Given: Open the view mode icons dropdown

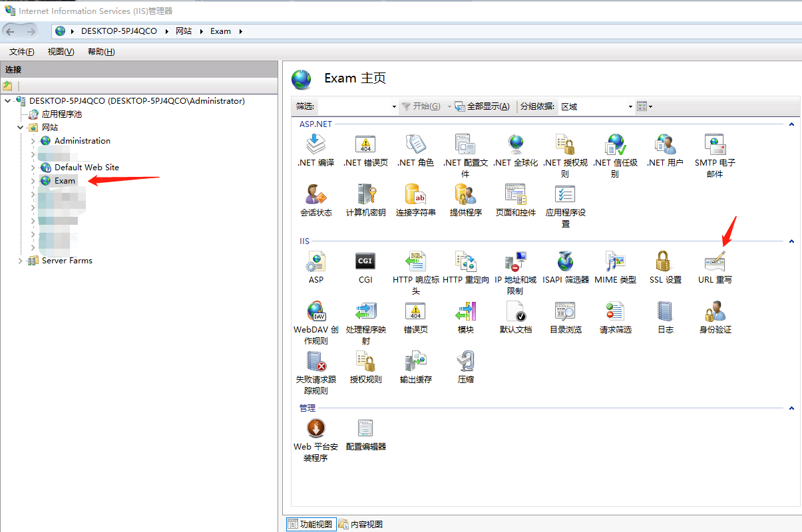Looking at the screenshot, I should 645,106.
